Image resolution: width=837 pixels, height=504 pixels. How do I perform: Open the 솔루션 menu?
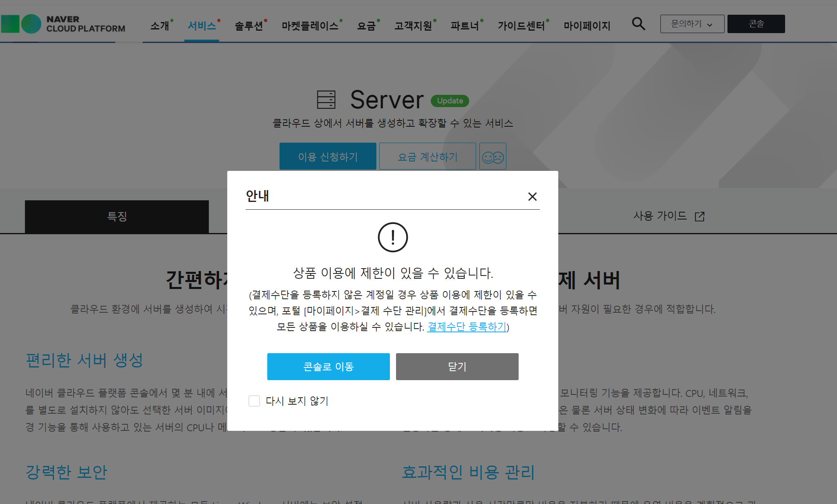[248, 26]
